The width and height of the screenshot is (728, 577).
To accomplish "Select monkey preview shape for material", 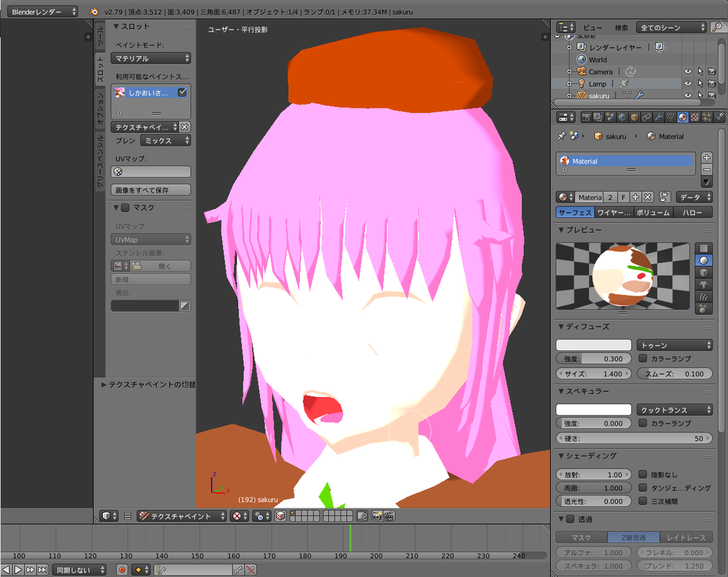I will (x=704, y=284).
